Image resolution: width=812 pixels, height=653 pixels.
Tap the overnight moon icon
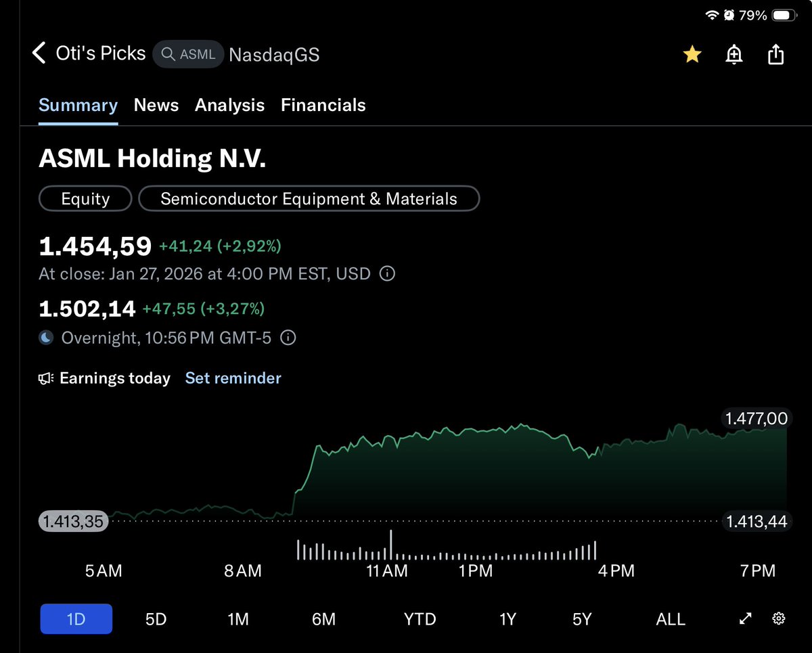tap(46, 338)
